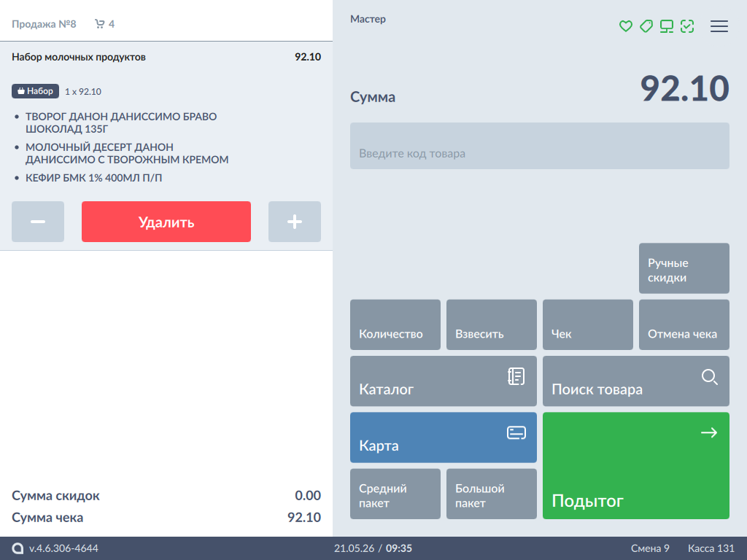Viewport: 747px width, 560px height.
Task: Select the Набор молочных продуктов item title
Action: pos(79,57)
